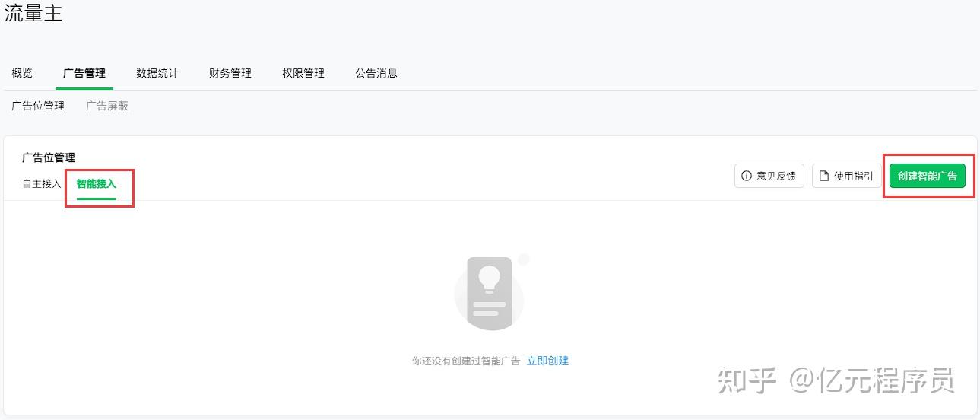The width and height of the screenshot is (980, 420).
Task: View the 公告消息 tab
Action: 376,73
